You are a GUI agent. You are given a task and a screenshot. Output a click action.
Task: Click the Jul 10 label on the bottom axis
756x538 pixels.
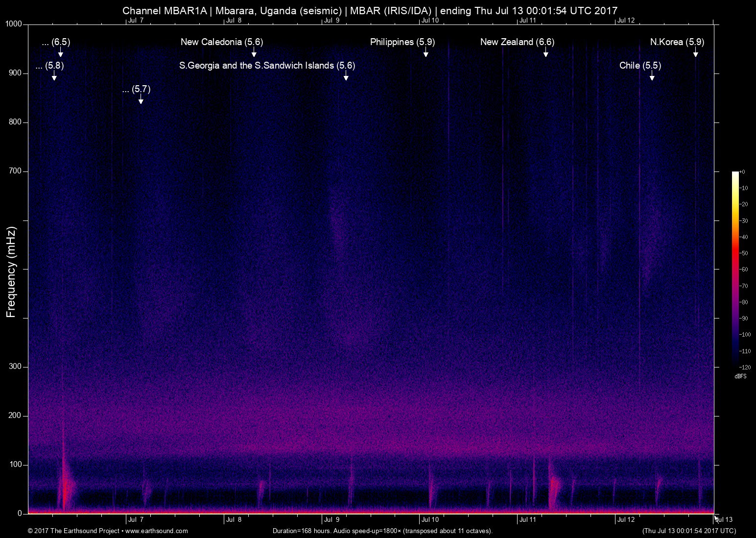point(430,520)
